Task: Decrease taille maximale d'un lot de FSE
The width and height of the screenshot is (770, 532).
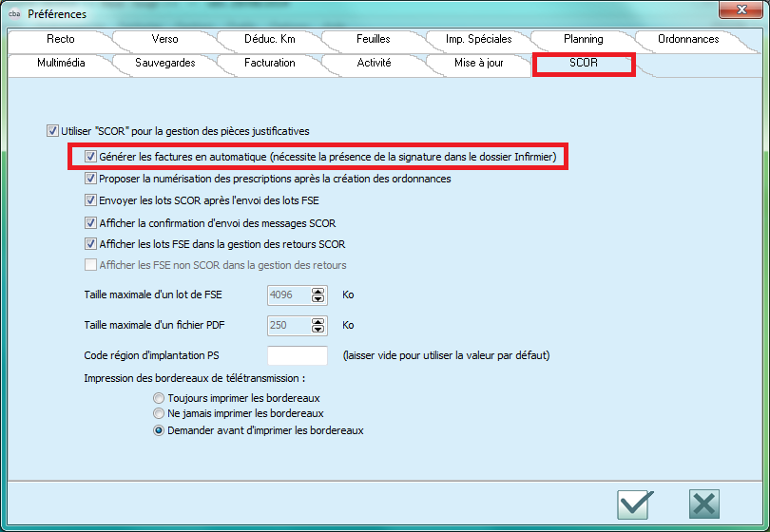Action: (x=318, y=298)
